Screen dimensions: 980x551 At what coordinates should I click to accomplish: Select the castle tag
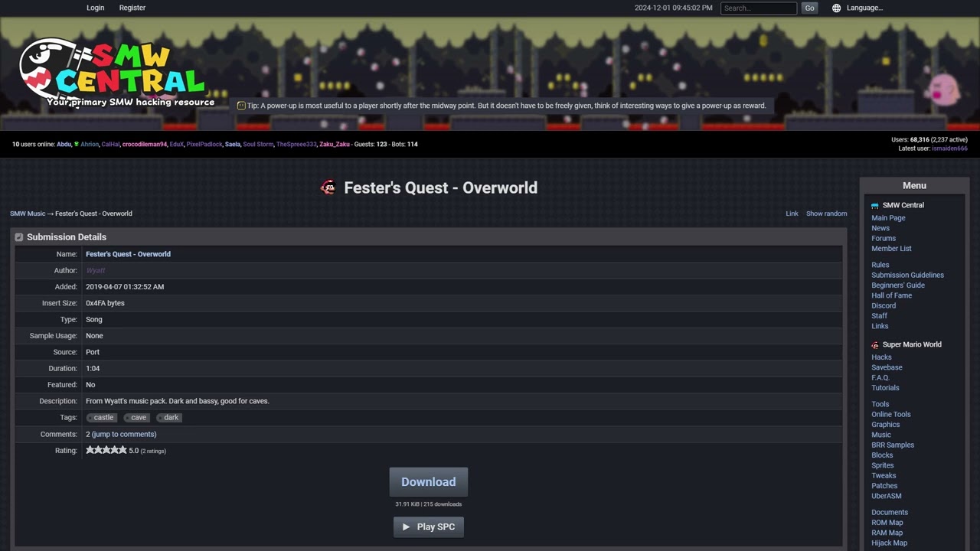[102, 418]
